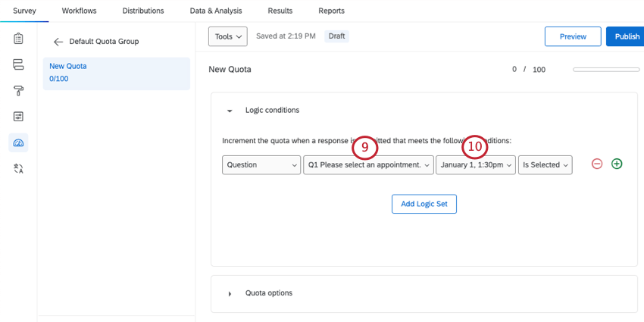Open the Is Selected operator dropdown
644x322 pixels.
click(545, 164)
